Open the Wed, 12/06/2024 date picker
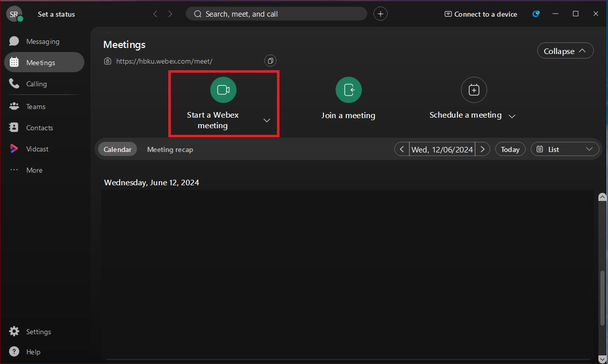This screenshot has height=364, width=608. coord(442,149)
